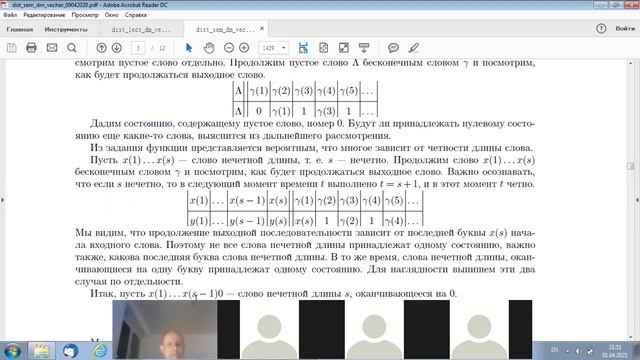Expand the left navigation pane arrow

point(3,200)
